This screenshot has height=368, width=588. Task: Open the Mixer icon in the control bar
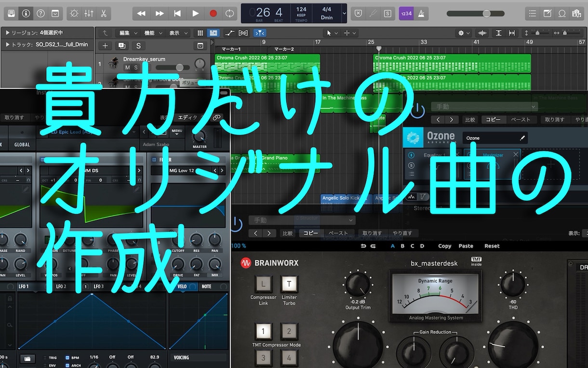[x=90, y=14]
